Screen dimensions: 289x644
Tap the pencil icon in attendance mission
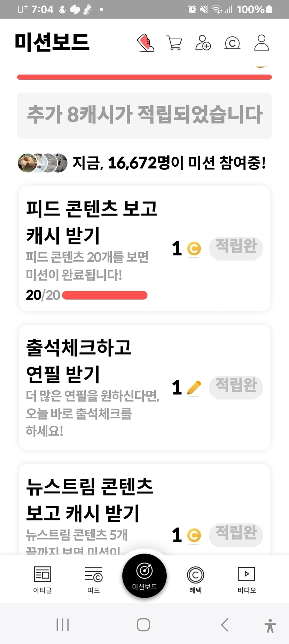(194, 387)
